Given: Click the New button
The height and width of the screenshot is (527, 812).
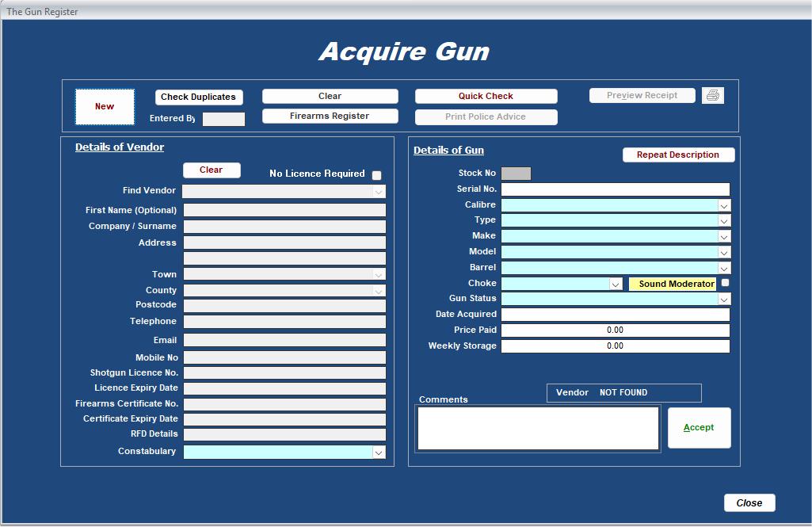Looking at the screenshot, I should click(x=104, y=105).
